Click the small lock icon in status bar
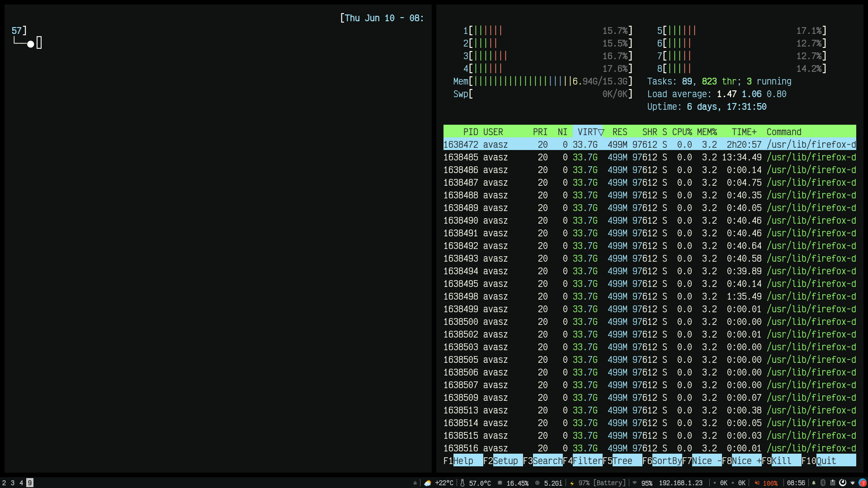The height and width of the screenshot is (488, 868). pos(415,483)
